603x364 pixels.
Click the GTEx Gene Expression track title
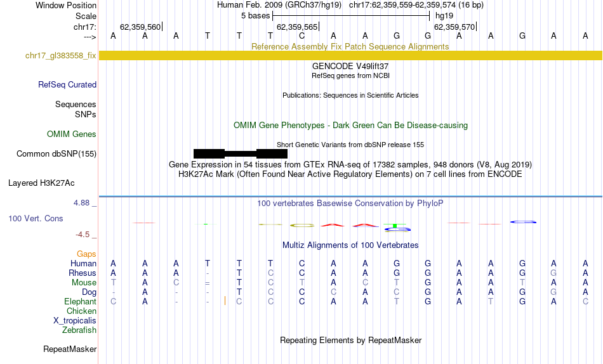pos(350,164)
